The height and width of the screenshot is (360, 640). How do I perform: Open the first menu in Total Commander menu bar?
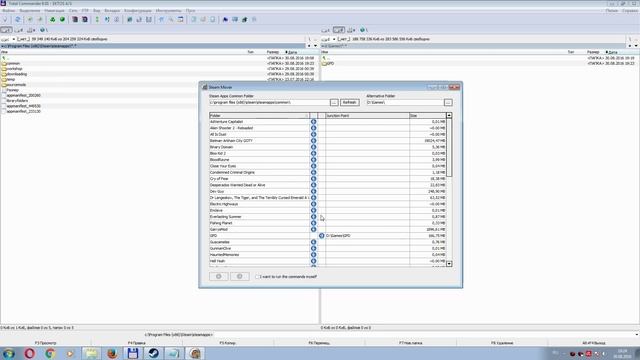point(8,11)
